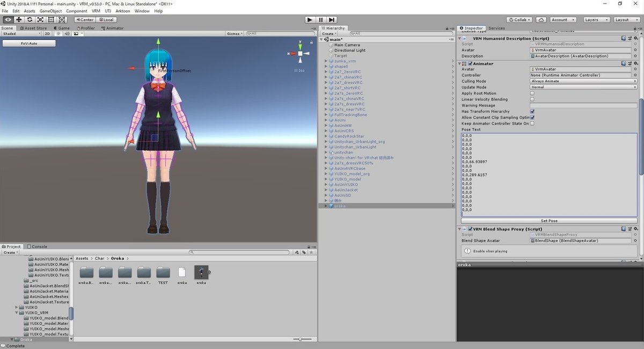
Task: Open the VRM menu
Action: [x=96, y=11]
